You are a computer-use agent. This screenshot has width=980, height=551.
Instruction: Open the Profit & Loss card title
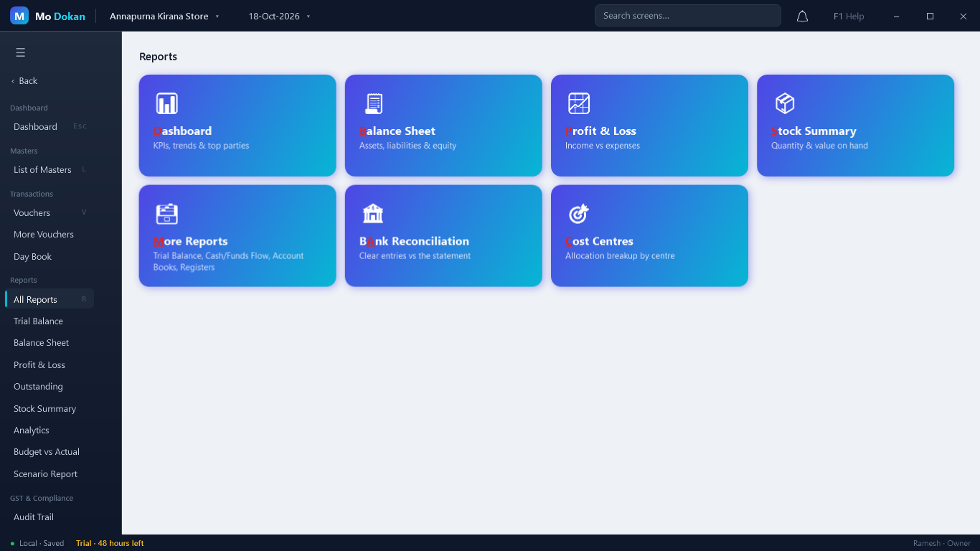coord(600,131)
